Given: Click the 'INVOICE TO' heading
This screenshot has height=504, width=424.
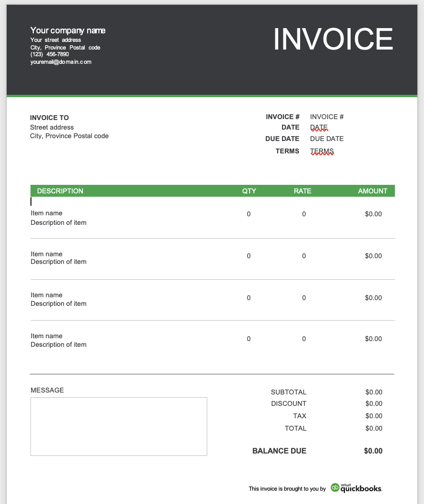Looking at the screenshot, I should coord(50,118).
